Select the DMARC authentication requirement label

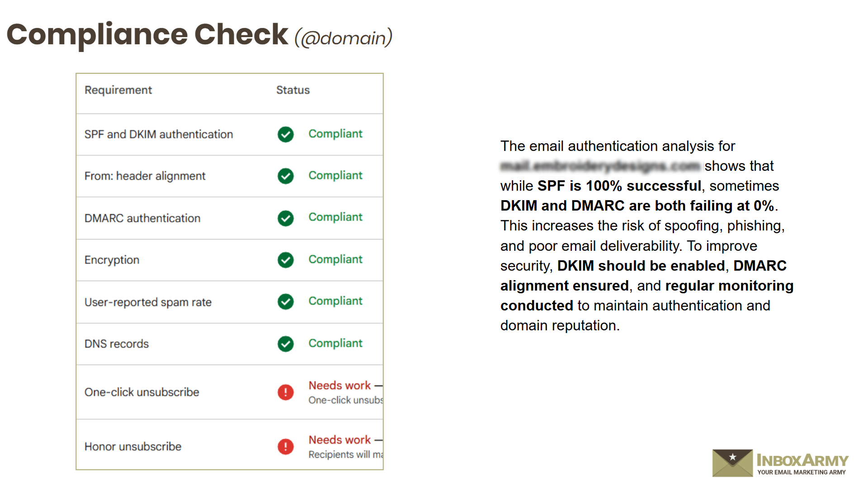coord(142,218)
